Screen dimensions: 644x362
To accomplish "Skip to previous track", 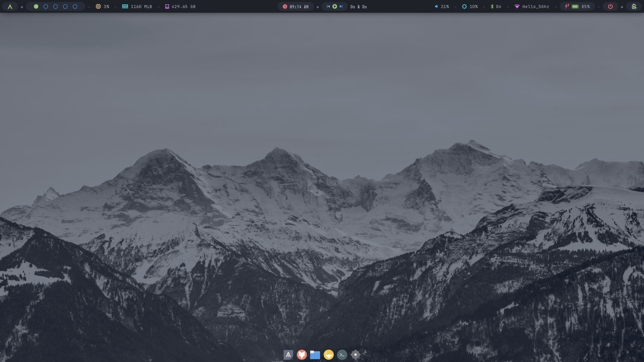I will pyautogui.click(x=328, y=6).
